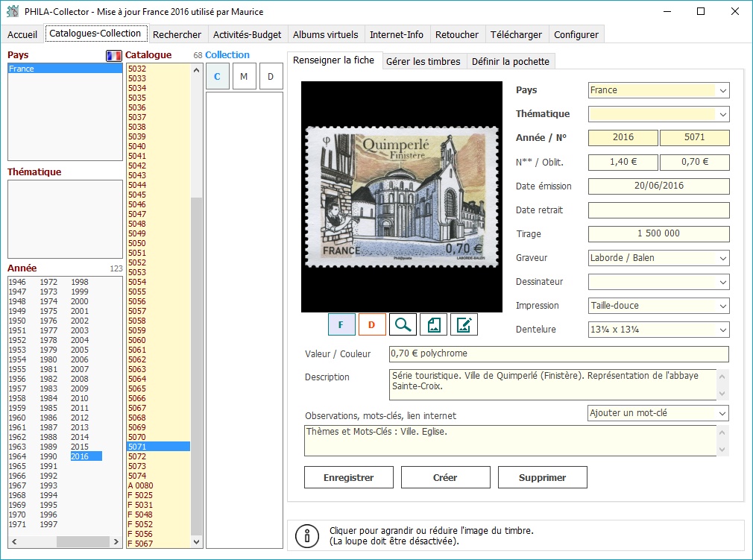Open the Internet-Info tab

tap(397, 34)
